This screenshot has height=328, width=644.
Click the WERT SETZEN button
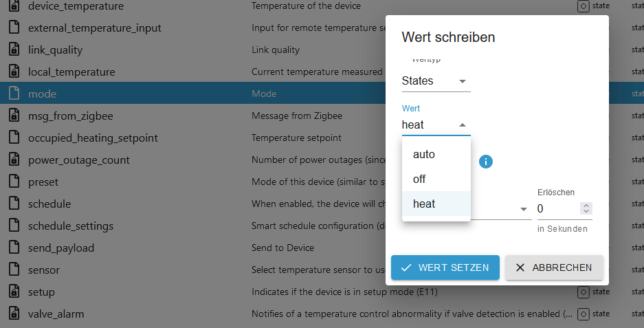pos(445,267)
